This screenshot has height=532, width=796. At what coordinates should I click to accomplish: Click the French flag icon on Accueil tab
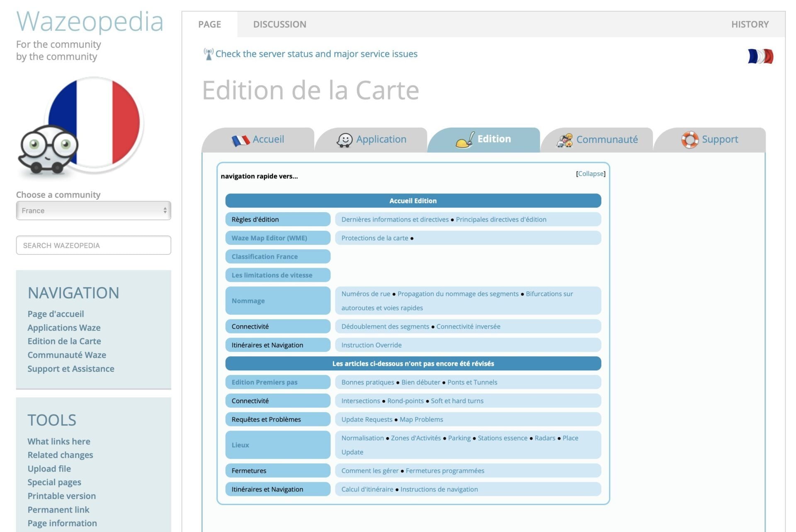tap(240, 140)
